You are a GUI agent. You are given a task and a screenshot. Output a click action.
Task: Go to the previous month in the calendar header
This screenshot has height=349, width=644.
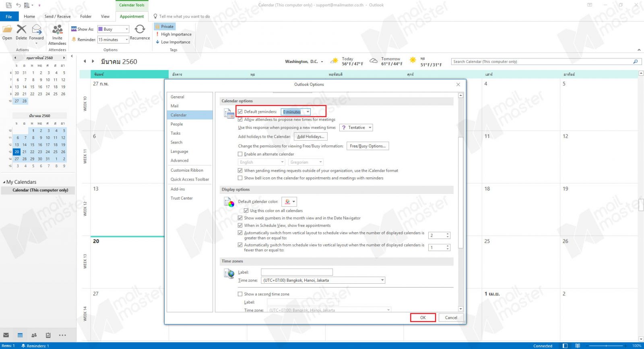85,61
